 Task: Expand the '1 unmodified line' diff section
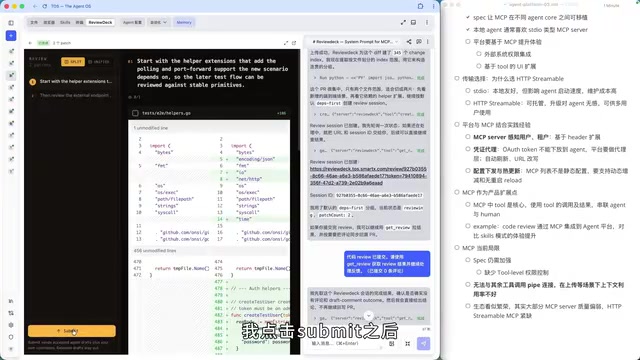pyautogui.click(x=209, y=128)
